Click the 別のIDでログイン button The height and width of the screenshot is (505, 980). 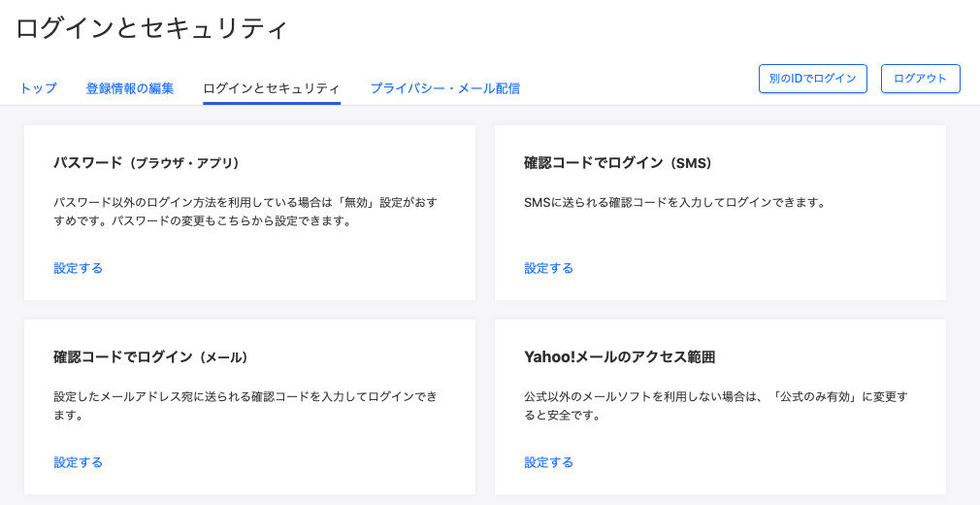(x=812, y=79)
